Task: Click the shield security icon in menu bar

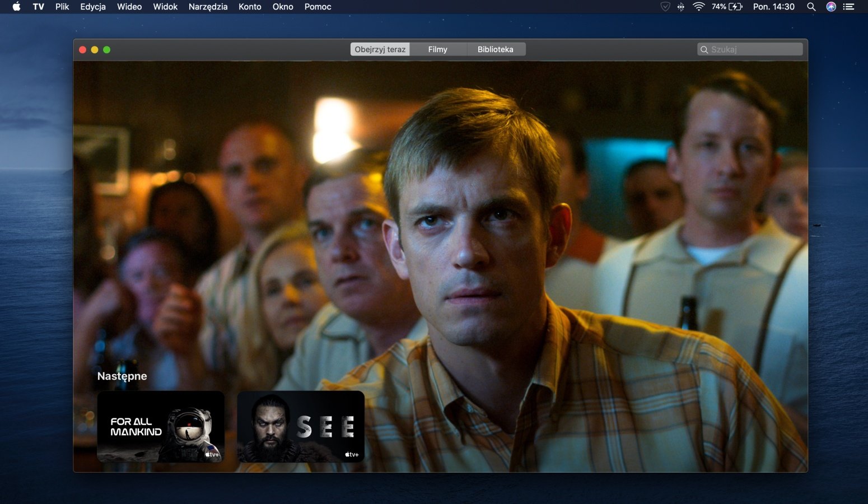Action: [665, 7]
